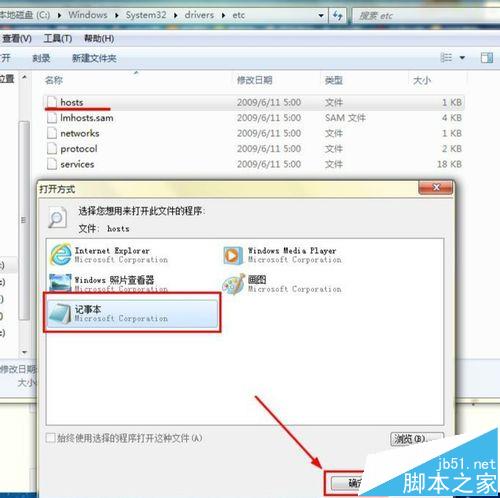The image size is (500, 498).
Task: Select the services file icon
Action: [x=52, y=164]
